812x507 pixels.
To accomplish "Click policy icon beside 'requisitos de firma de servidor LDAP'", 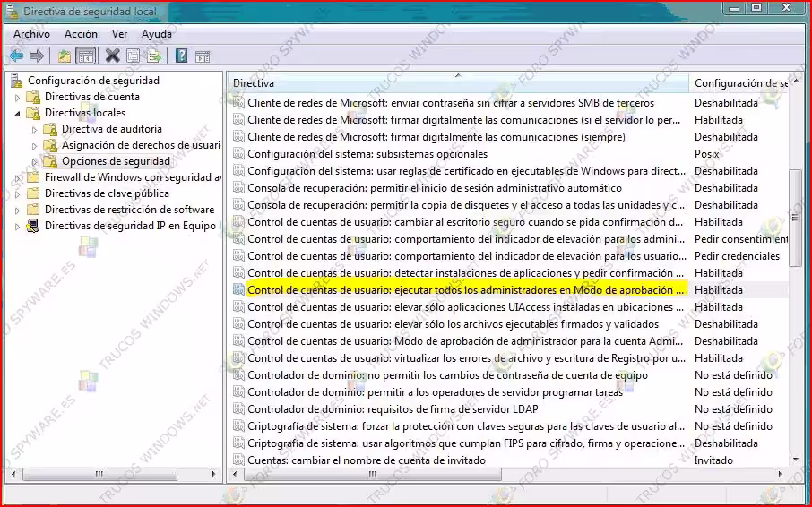I will click(238, 409).
